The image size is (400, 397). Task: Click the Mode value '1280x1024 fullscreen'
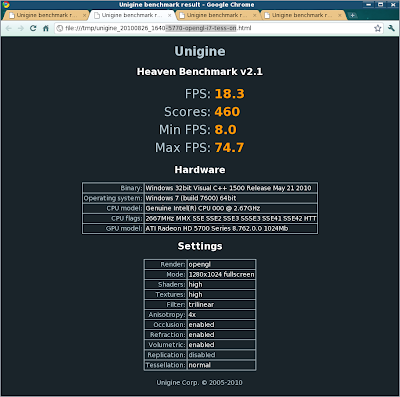click(222, 274)
